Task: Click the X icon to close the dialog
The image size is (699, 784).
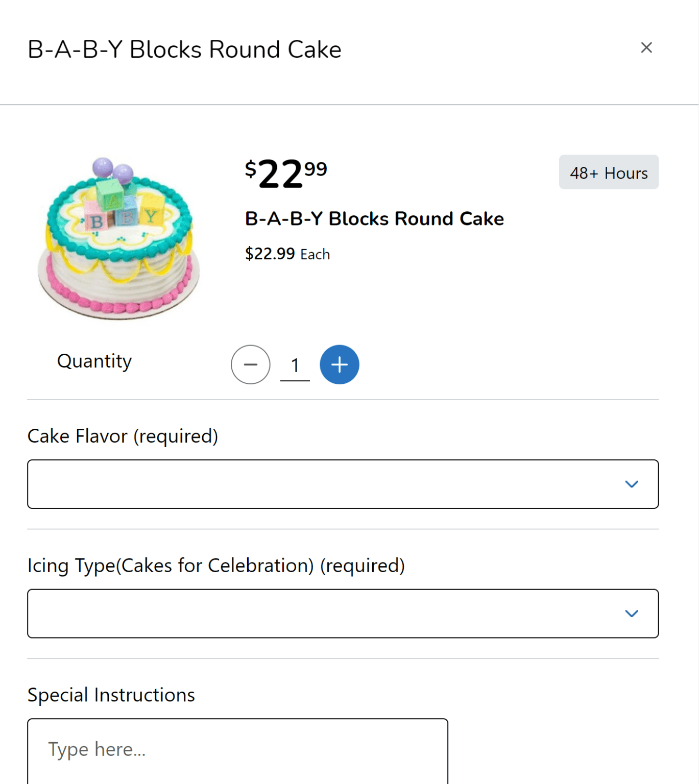Action: tap(646, 47)
